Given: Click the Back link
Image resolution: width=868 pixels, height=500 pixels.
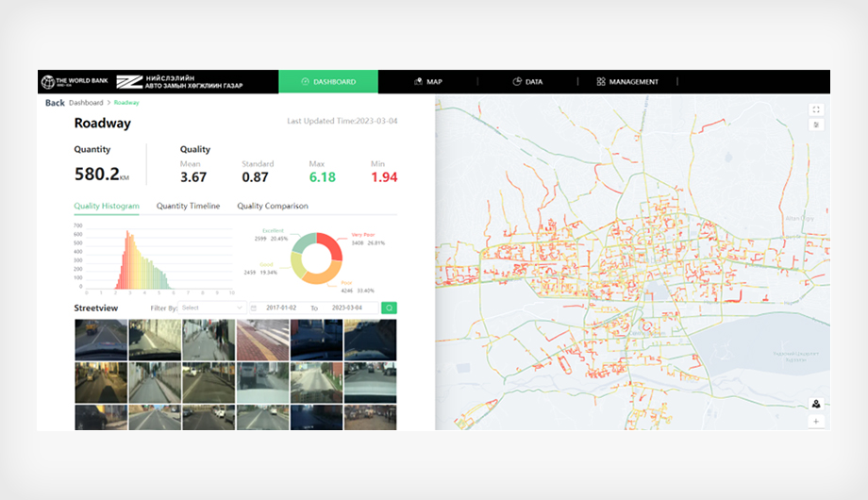Looking at the screenshot, I should click(55, 103).
